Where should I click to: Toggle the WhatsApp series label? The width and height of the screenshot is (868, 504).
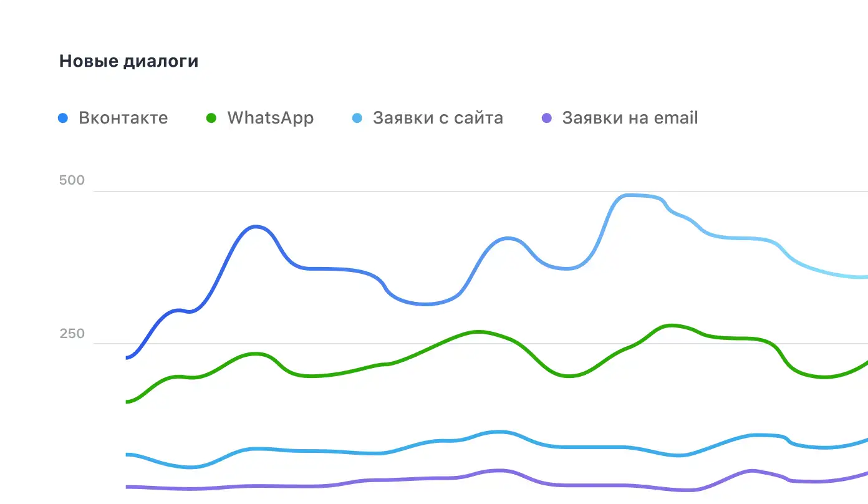point(270,118)
